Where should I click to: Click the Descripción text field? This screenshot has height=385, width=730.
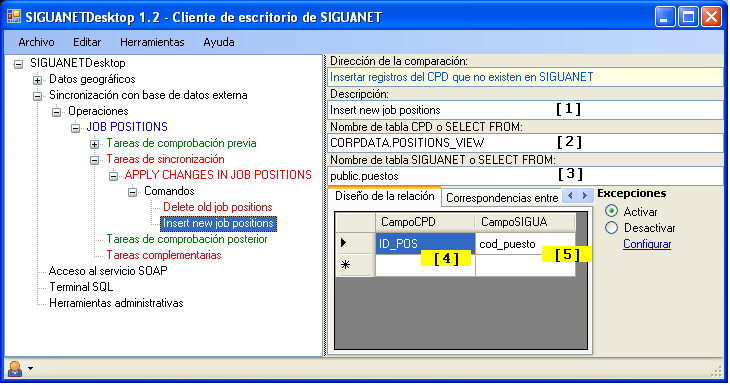coord(525,110)
